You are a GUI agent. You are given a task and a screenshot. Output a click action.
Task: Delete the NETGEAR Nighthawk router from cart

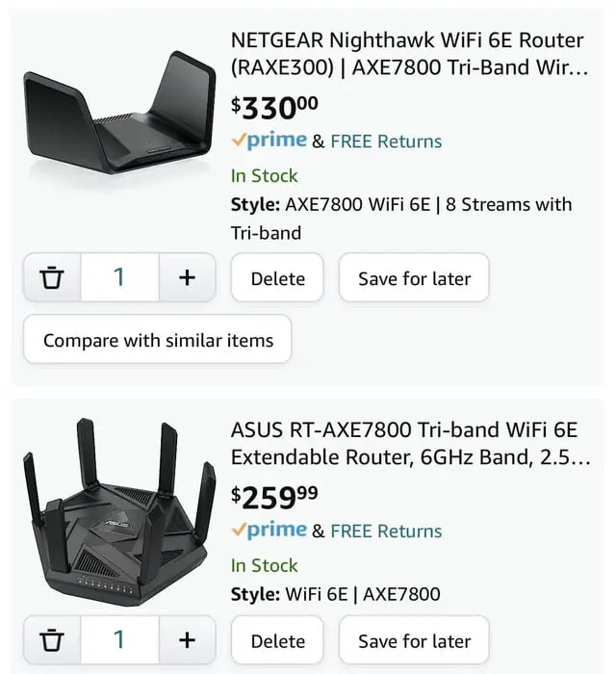tap(277, 278)
